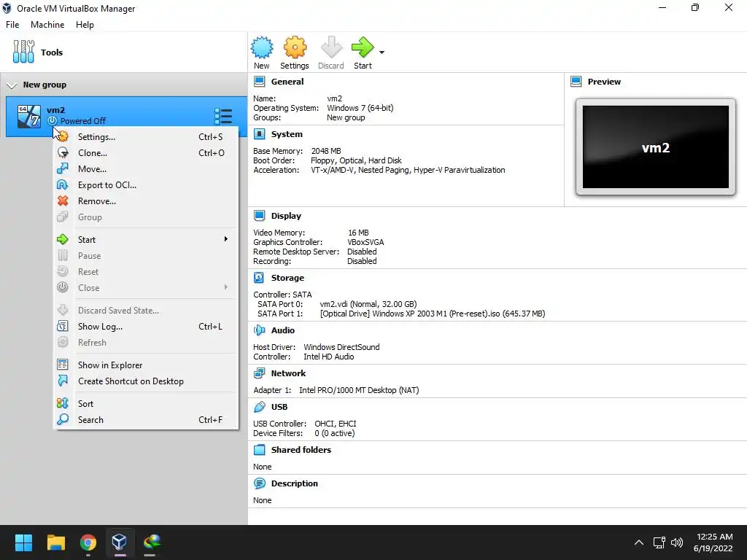
Task: Open the Storage section header
Action: tap(287, 278)
